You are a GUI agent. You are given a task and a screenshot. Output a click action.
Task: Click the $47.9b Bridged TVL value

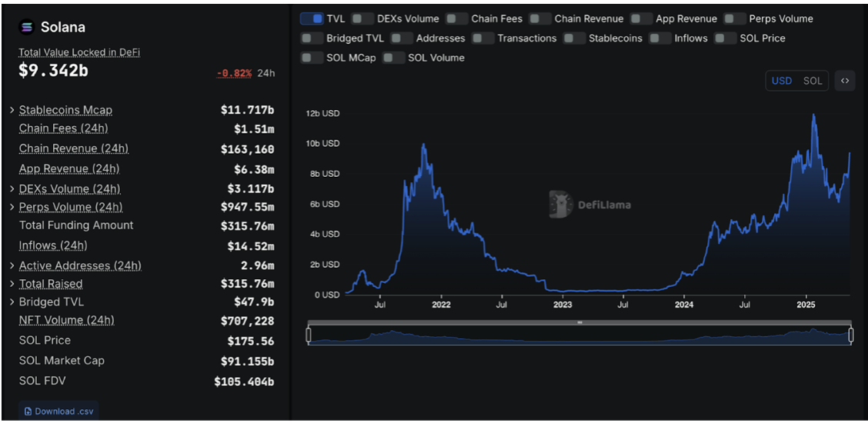(x=254, y=302)
